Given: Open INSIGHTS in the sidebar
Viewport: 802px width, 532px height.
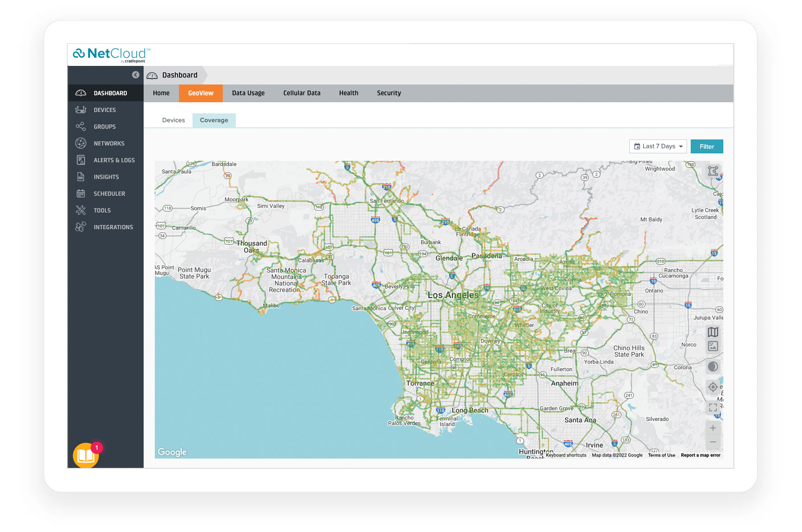Looking at the screenshot, I should pos(106,177).
